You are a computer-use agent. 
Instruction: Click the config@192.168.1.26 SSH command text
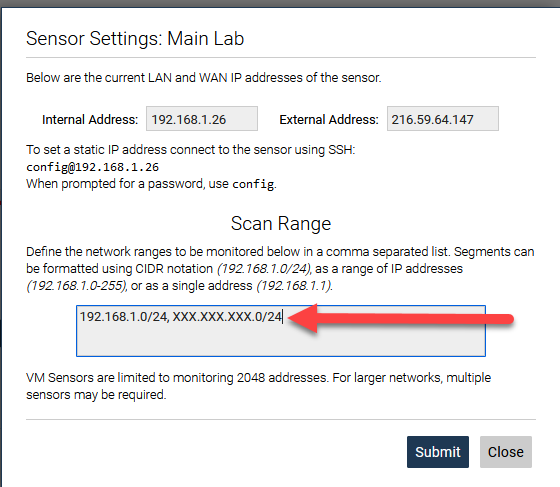92,167
